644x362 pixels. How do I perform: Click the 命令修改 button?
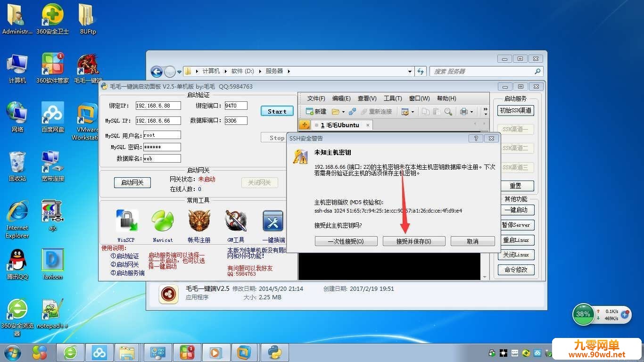tap(516, 270)
